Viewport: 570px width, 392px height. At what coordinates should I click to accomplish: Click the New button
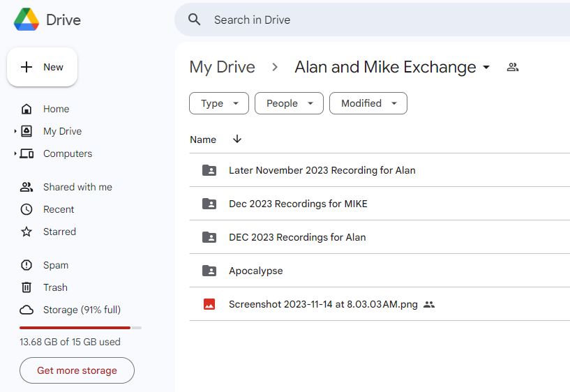coord(43,67)
